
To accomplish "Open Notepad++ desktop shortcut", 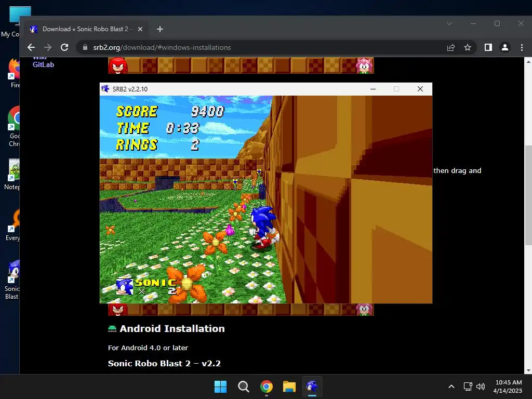I will [12, 174].
